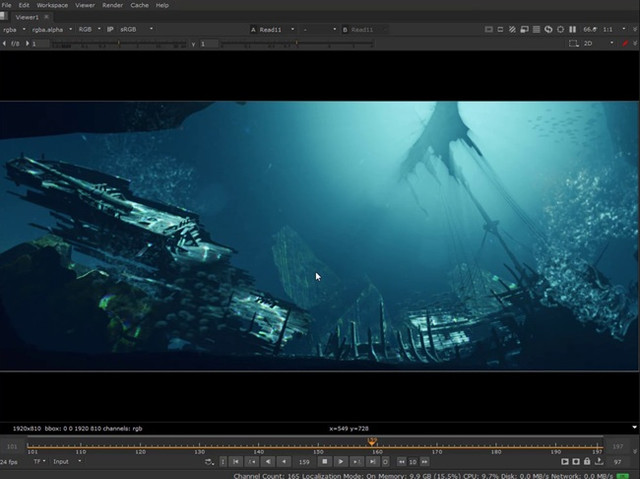Toggle the format overlay box icon

point(574,43)
